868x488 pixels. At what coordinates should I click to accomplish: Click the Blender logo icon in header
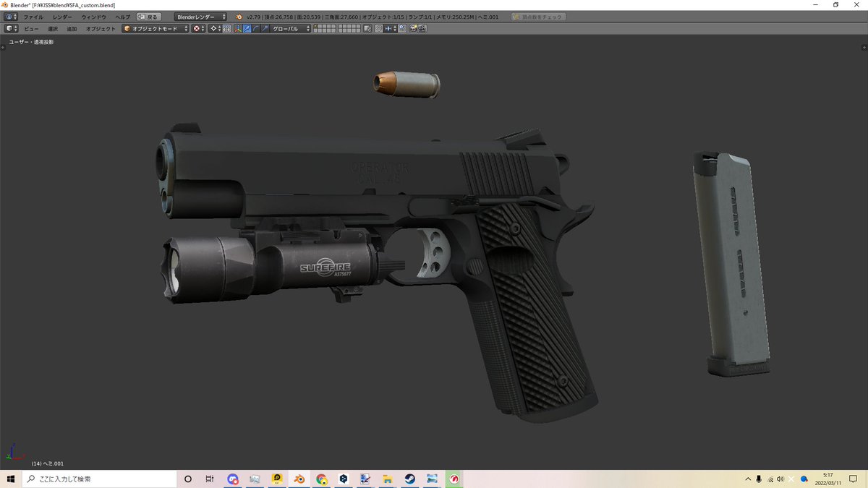pyautogui.click(x=239, y=17)
